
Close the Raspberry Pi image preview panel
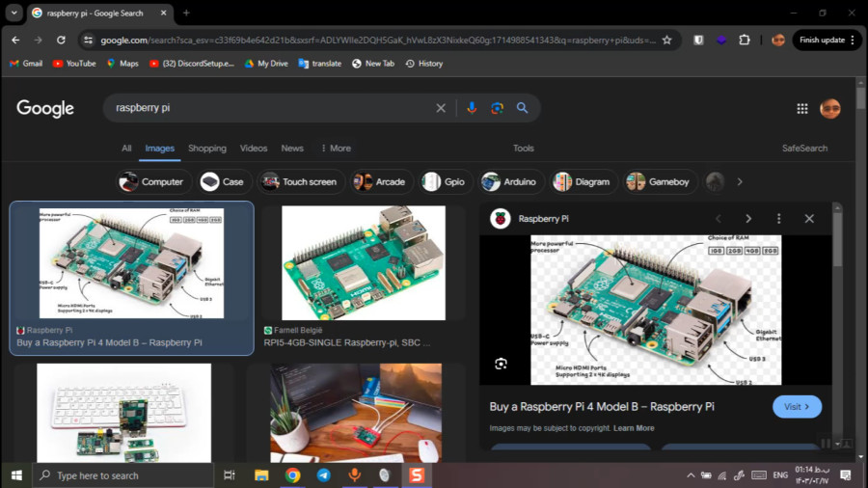click(809, 219)
